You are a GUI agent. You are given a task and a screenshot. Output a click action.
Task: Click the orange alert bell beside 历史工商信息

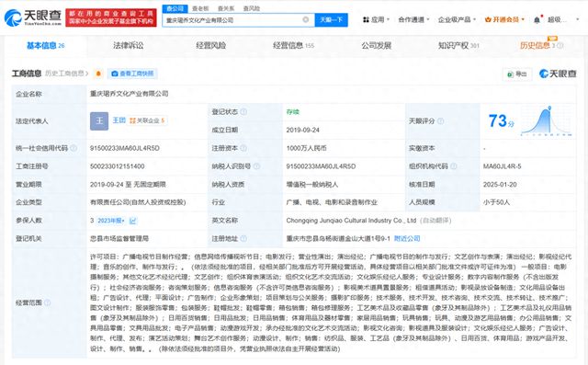(x=98, y=74)
